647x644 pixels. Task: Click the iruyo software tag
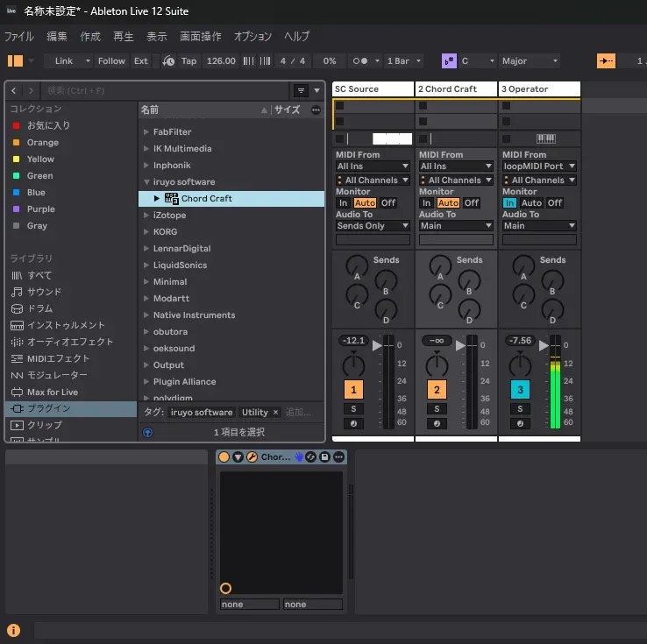pos(202,413)
